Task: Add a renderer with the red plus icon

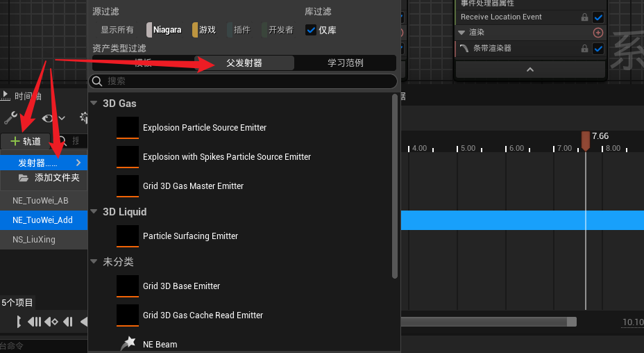Action: coord(598,33)
